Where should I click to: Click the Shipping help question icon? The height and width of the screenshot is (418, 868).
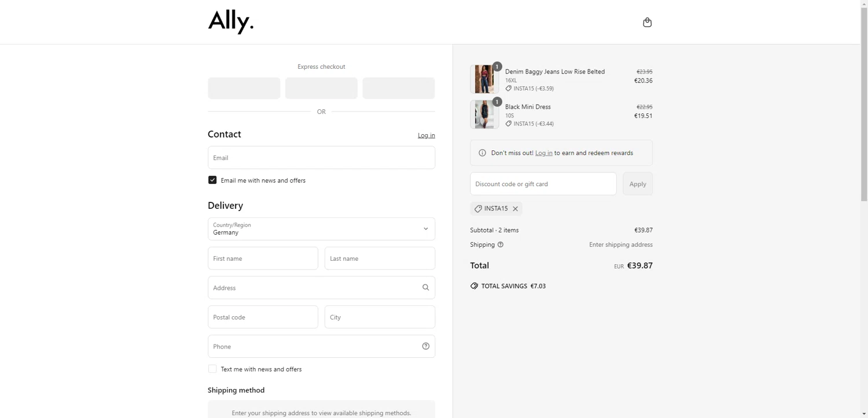(x=501, y=245)
